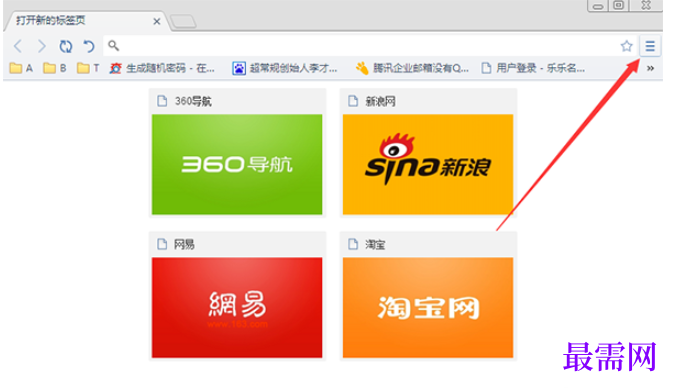The image size is (675, 388).
Task: Go back using the back arrow
Action: pyautogui.click(x=18, y=46)
